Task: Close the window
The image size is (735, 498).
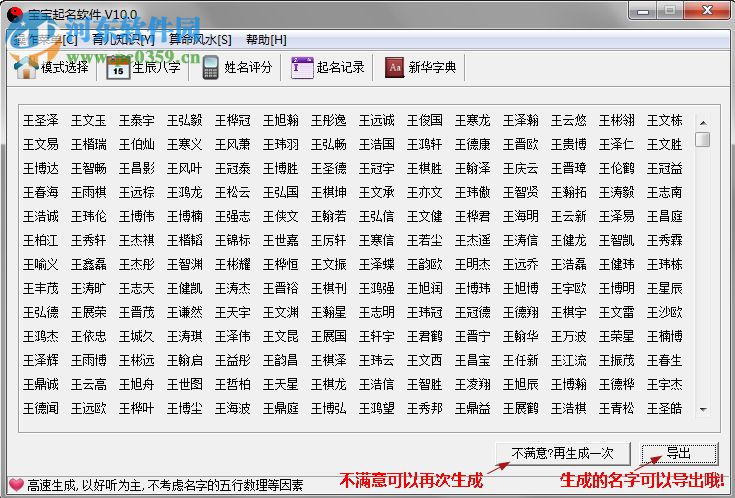Action: click(707, 11)
